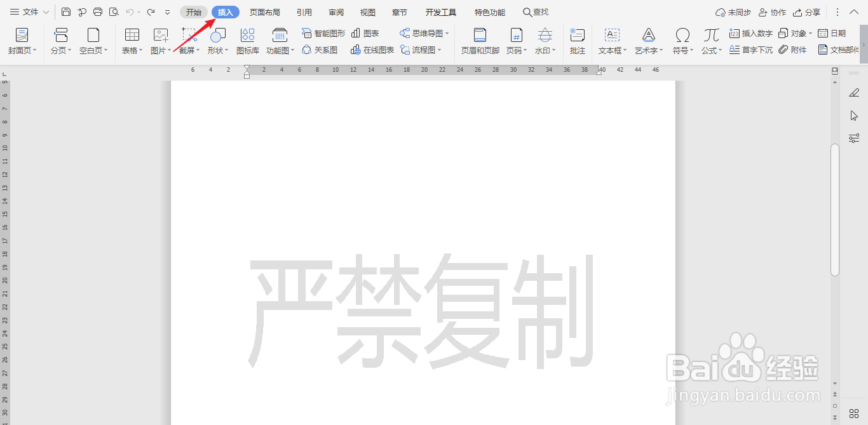The width and height of the screenshot is (868, 425).
Task: Insert an Online Chart (在线图表)
Action: click(372, 50)
